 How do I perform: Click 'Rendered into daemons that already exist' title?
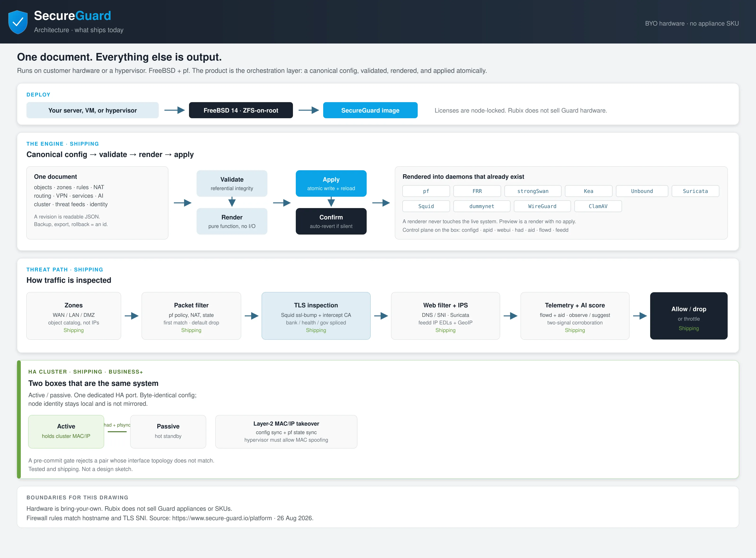coord(463,177)
